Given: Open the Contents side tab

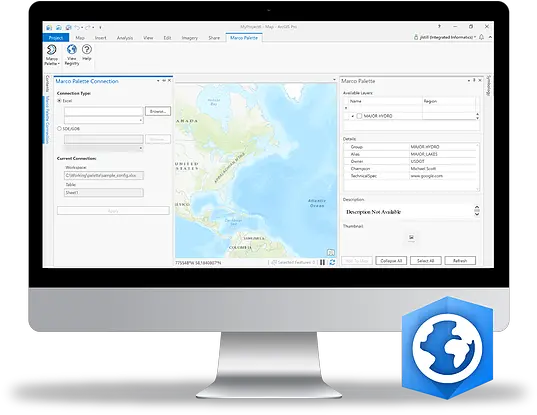Looking at the screenshot, I should click(x=48, y=84).
